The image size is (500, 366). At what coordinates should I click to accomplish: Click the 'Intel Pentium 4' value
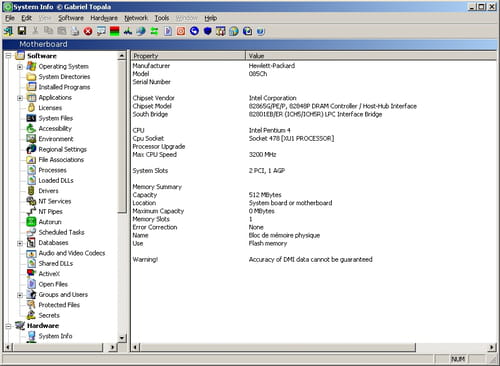[x=269, y=130]
